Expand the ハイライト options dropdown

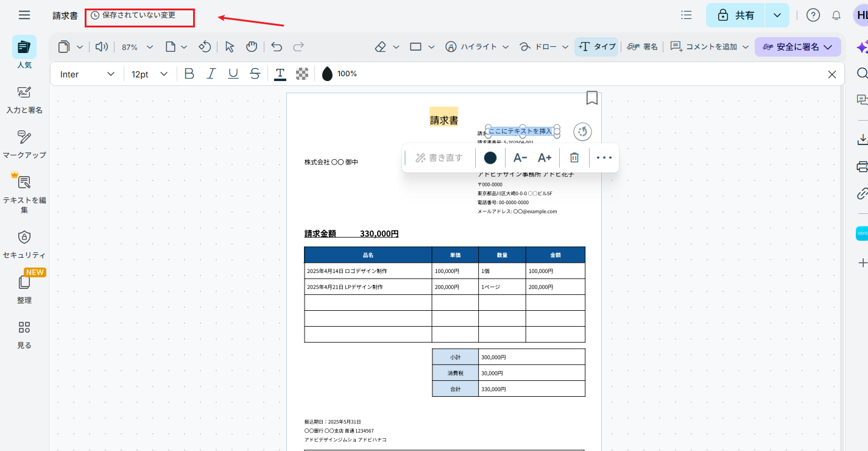[x=505, y=47]
